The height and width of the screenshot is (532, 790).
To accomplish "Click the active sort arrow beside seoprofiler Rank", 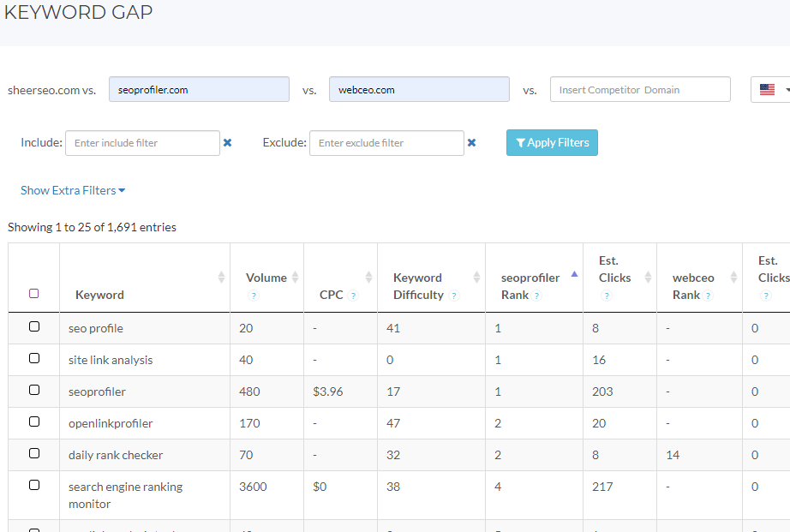I will (574, 274).
